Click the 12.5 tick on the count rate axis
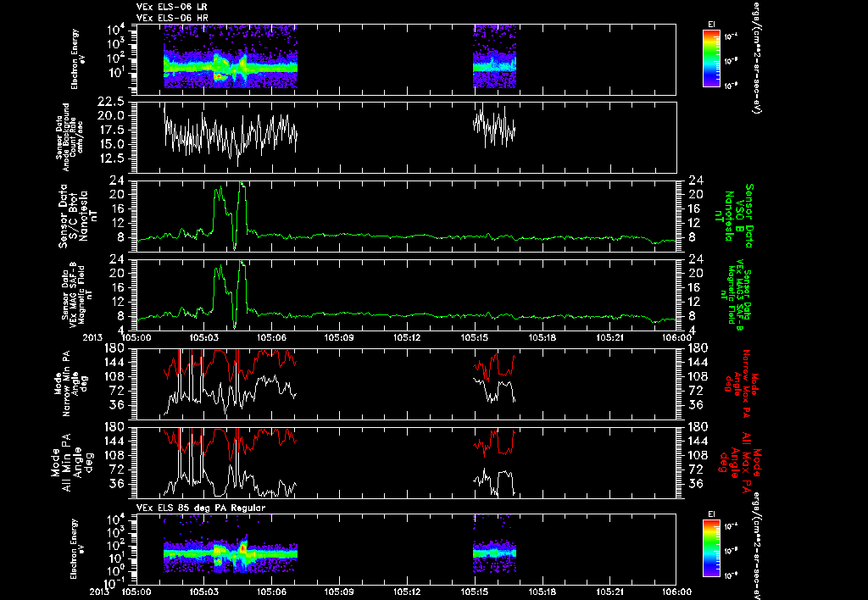The image size is (868, 600). tap(110, 158)
